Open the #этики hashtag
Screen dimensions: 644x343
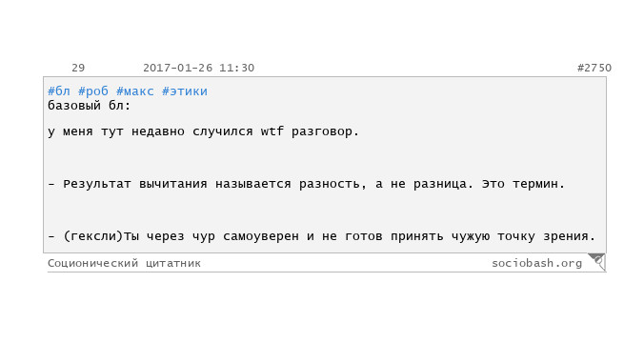click(185, 91)
